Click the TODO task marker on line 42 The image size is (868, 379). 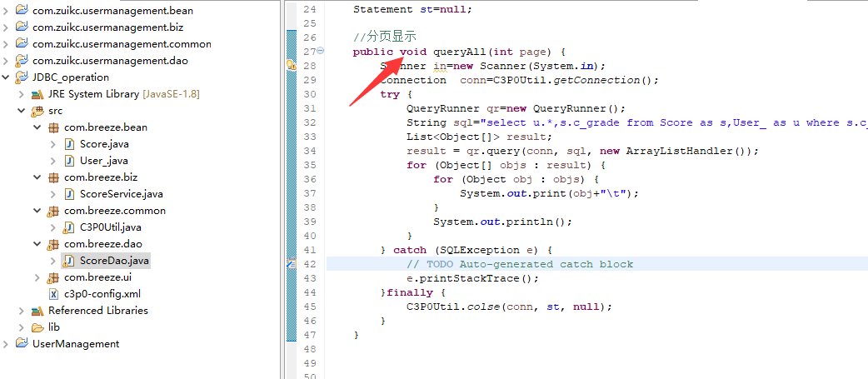click(292, 264)
